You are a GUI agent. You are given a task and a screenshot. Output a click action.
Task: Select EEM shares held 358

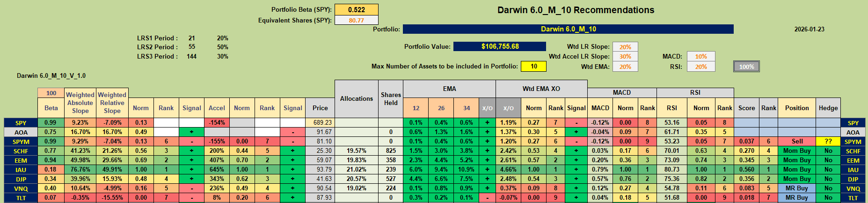391,160
